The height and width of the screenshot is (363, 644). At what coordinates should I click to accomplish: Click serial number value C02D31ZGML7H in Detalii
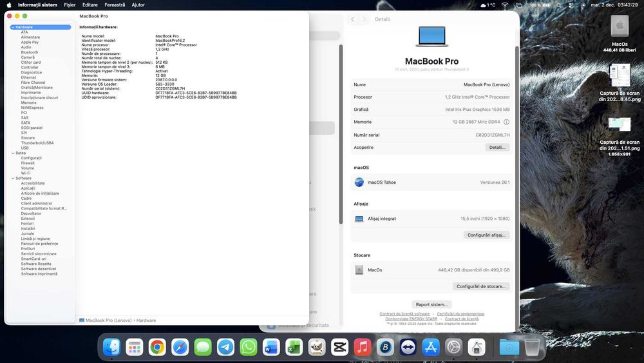(493, 135)
